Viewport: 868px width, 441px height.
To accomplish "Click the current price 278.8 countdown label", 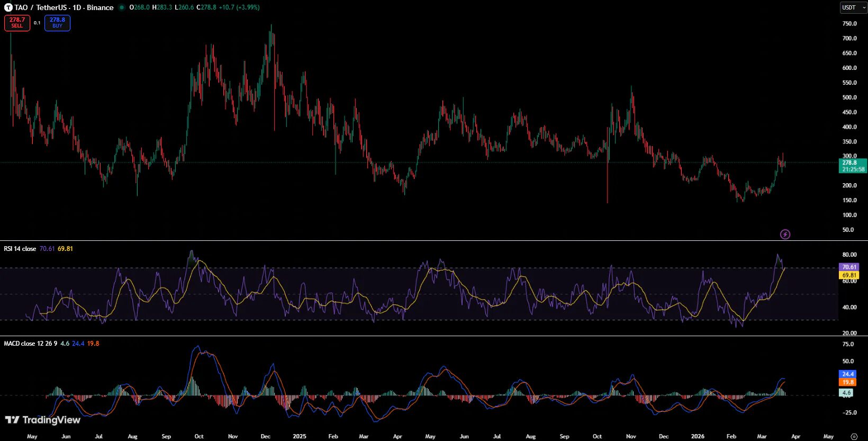I will pos(853,166).
